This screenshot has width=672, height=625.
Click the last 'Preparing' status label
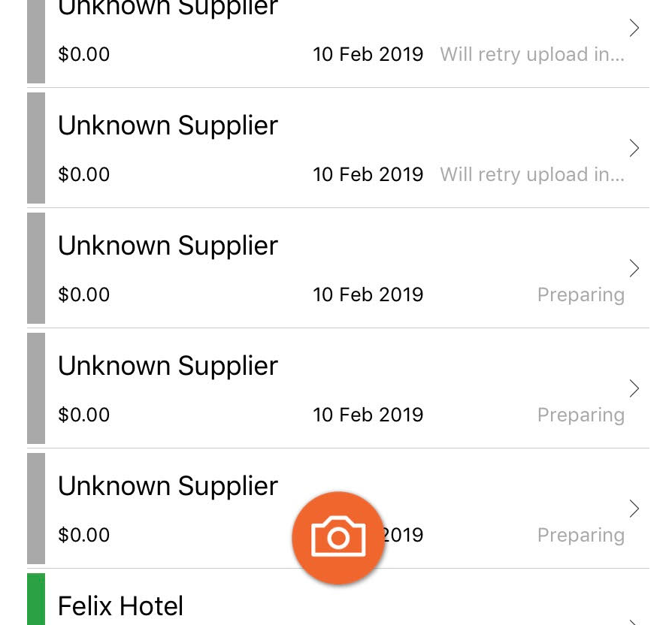click(x=581, y=536)
